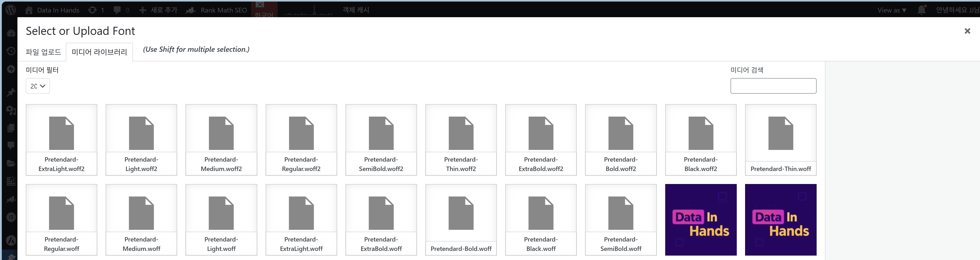Open the 새로 추가 new content menu
The width and height of the screenshot is (980, 260).
[x=158, y=10]
